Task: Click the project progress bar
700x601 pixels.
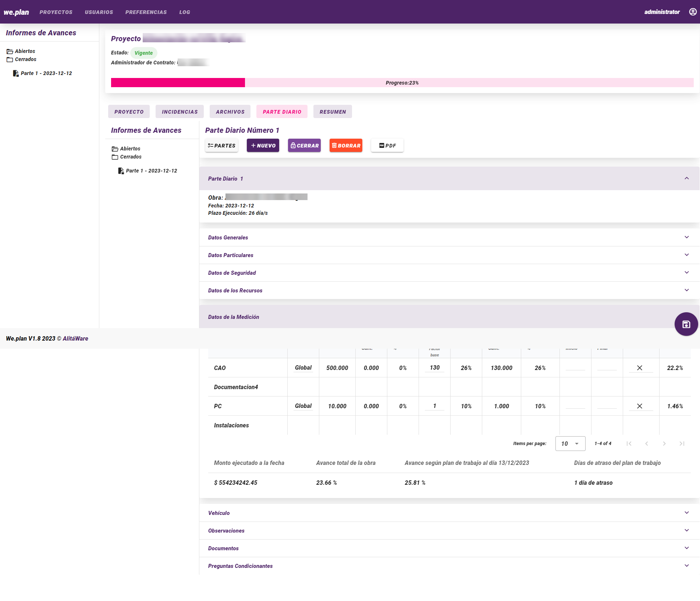Action: [x=402, y=83]
